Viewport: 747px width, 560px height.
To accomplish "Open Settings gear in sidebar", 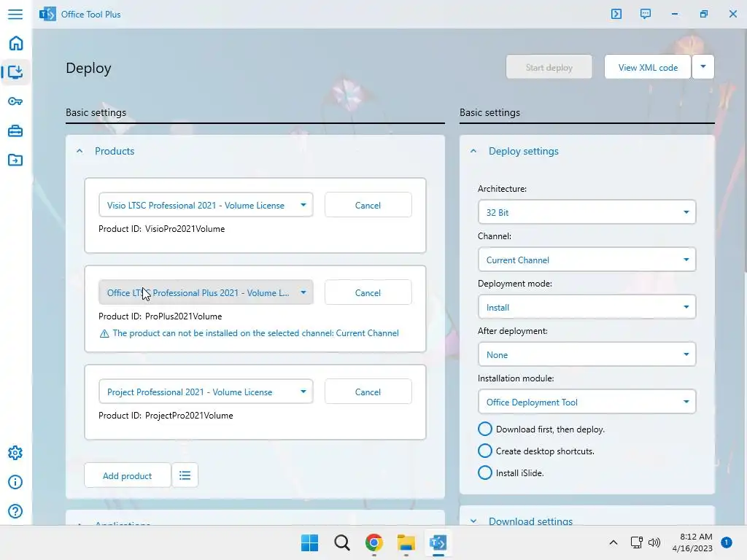I will coord(15,453).
